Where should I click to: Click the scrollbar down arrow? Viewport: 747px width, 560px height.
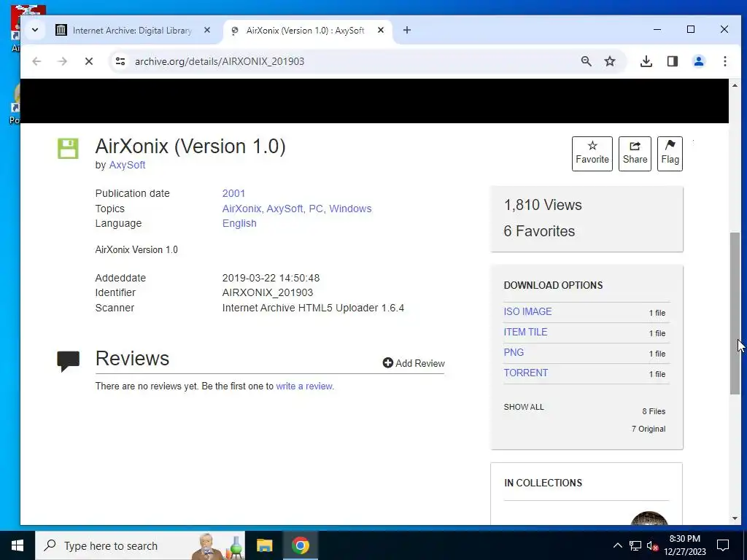pyautogui.click(x=734, y=518)
